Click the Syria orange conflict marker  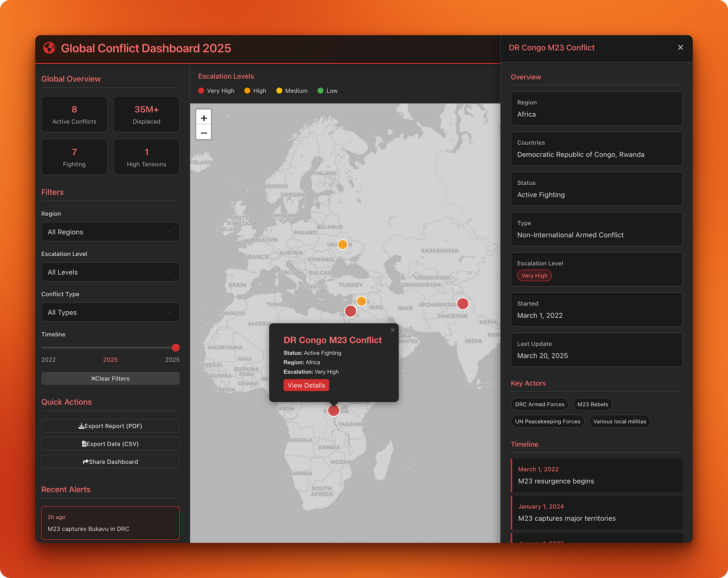361,301
